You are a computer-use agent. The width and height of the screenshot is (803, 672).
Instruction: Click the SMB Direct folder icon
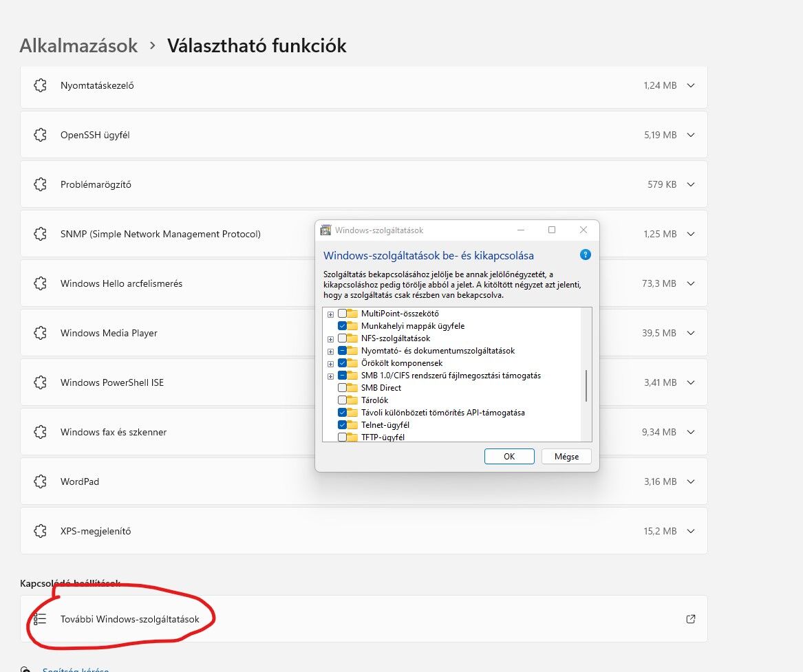(x=352, y=387)
